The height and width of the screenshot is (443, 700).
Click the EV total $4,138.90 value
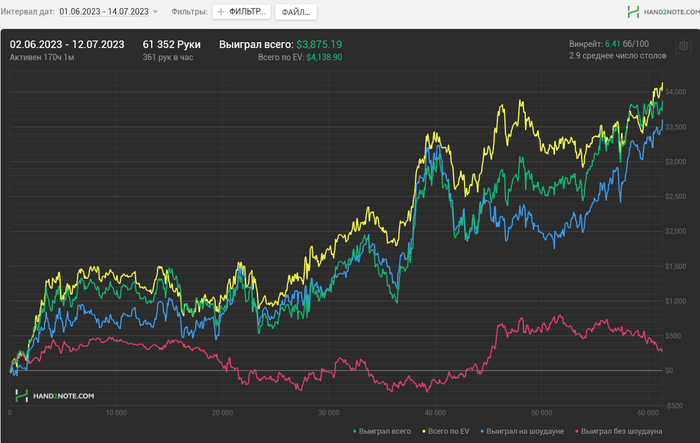pyautogui.click(x=324, y=58)
